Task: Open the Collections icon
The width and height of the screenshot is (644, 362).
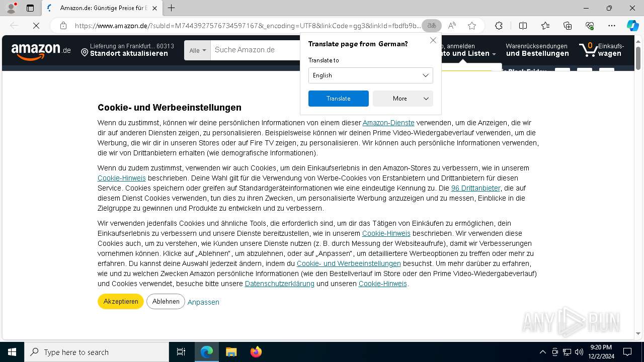Action: tap(568, 26)
